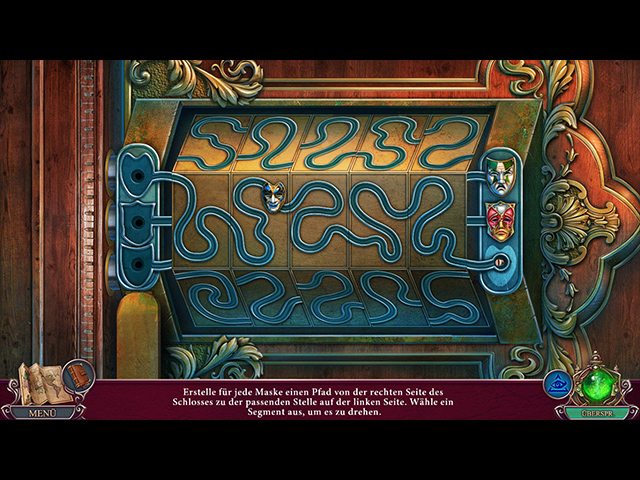This screenshot has width=640, height=480.
Task: Select the red and gold mask
Action: 501,221
